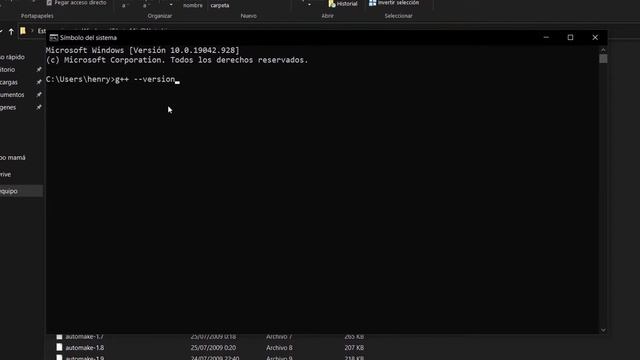Image resolution: width=640 pixels, height=360 pixels.
Task: Click Pegar acceso directo in Explorer ribbon
Action: (76, 3)
